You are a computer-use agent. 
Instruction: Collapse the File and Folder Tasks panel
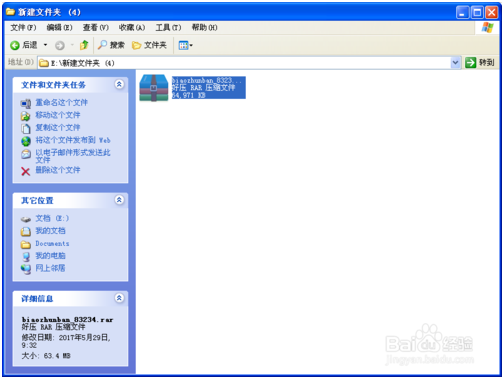click(x=119, y=84)
